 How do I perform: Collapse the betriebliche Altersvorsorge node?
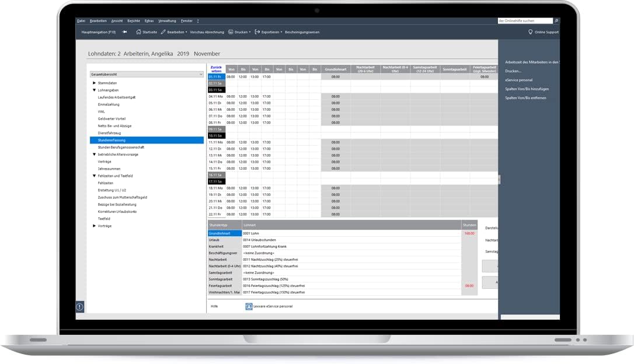click(94, 155)
